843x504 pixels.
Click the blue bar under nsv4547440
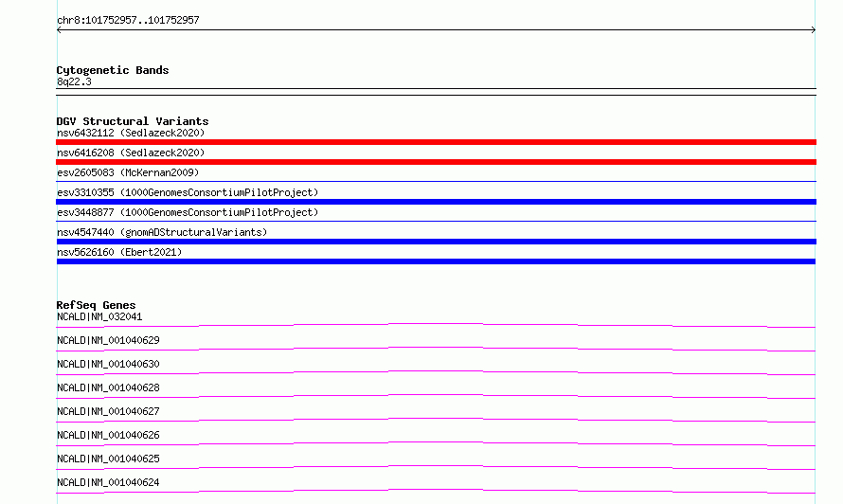436,242
